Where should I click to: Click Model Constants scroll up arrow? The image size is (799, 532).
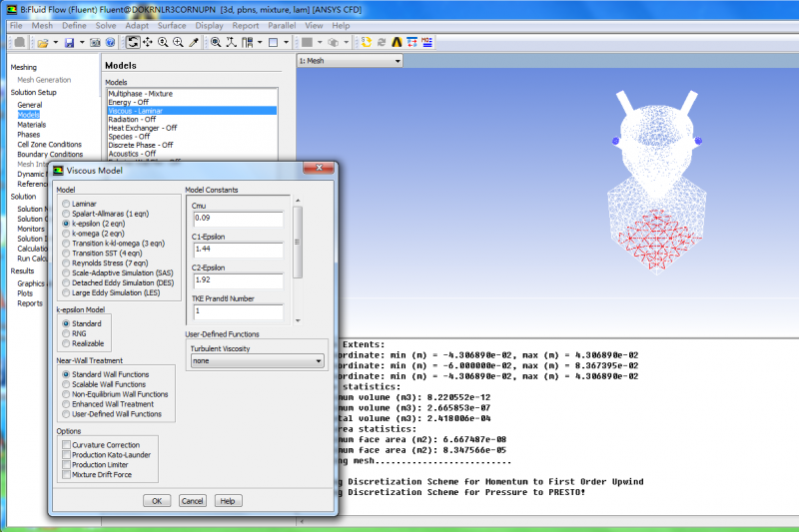click(298, 201)
